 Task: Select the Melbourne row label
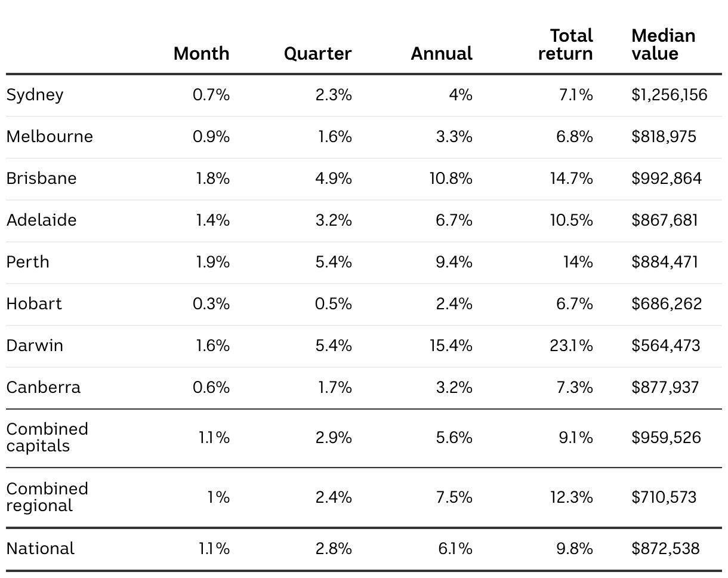[x=50, y=137]
